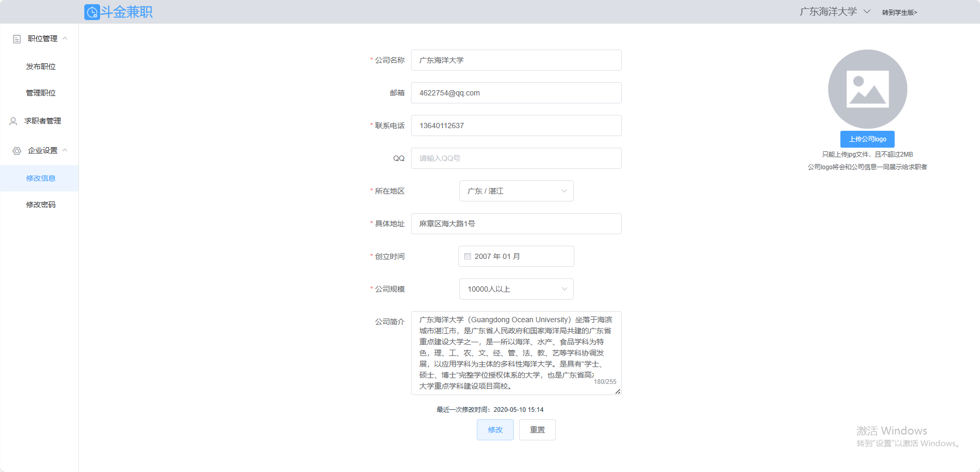Image resolution: width=980 pixels, height=472 pixels.
Task: Click the 职位管理 menu label
Action: pos(43,38)
